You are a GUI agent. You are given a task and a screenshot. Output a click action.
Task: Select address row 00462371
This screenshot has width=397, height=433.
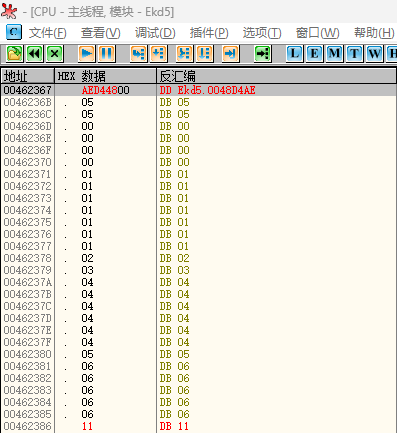[198, 174]
